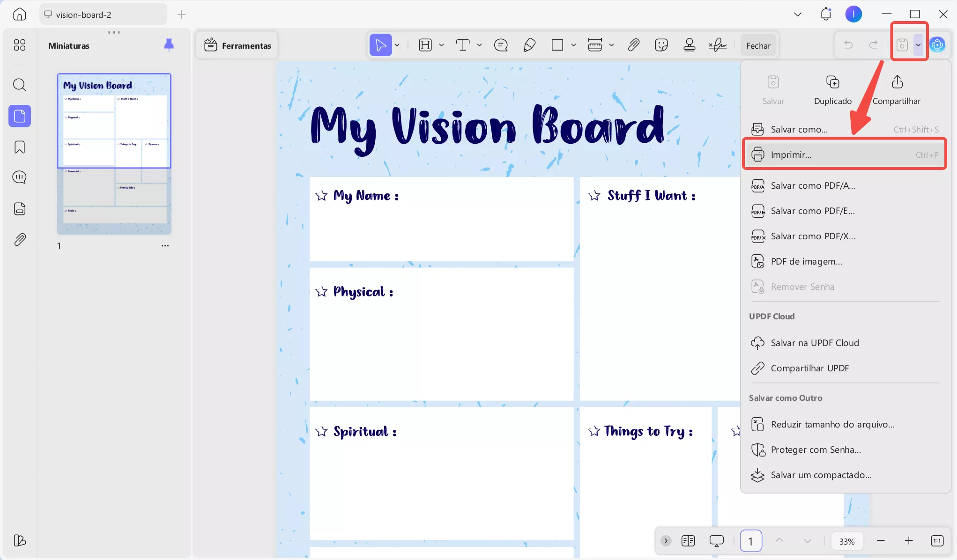Choose Salvar na UPDF Cloud

814,342
